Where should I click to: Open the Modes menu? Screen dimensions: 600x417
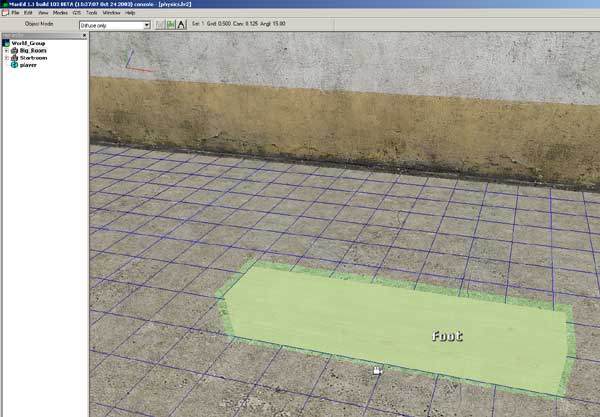coord(60,13)
